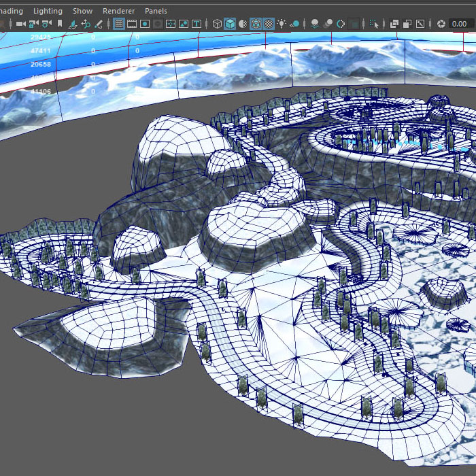
Task: Click the exposure value field showing 0.00
Action: [460, 24]
